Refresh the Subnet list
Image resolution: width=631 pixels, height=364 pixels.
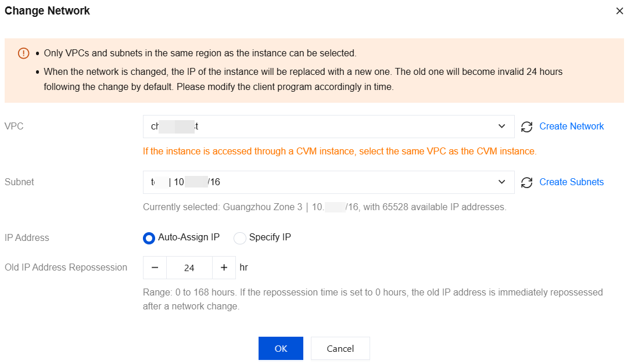(x=527, y=182)
